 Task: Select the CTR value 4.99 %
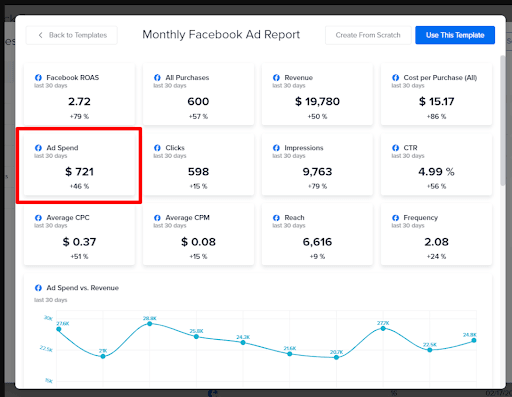pos(436,172)
